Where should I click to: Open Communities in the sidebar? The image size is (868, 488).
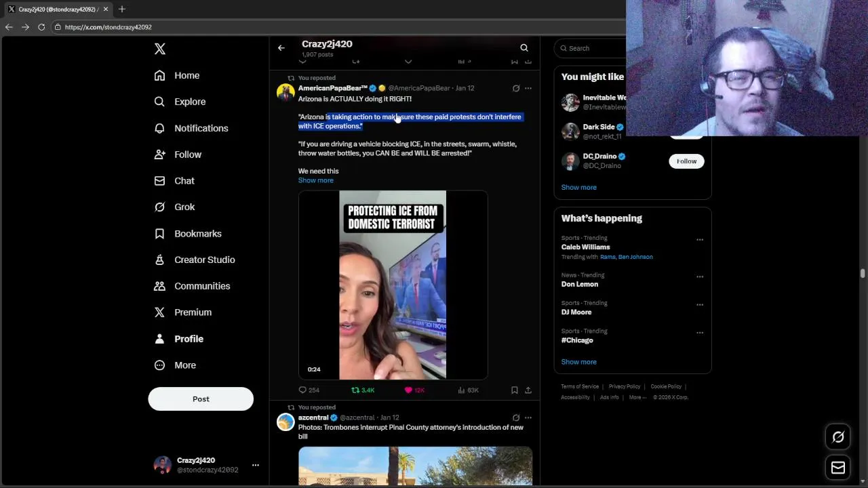pyautogui.click(x=192, y=286)
